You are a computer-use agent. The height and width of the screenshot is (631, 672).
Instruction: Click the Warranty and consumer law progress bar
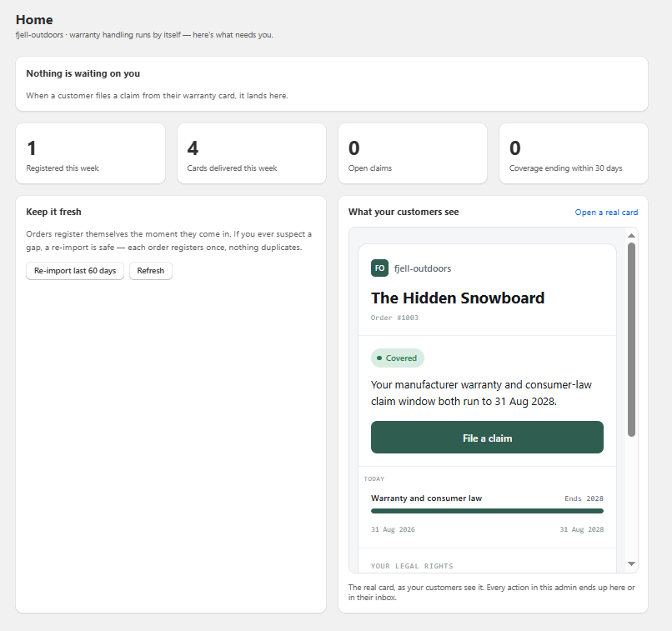487,511
